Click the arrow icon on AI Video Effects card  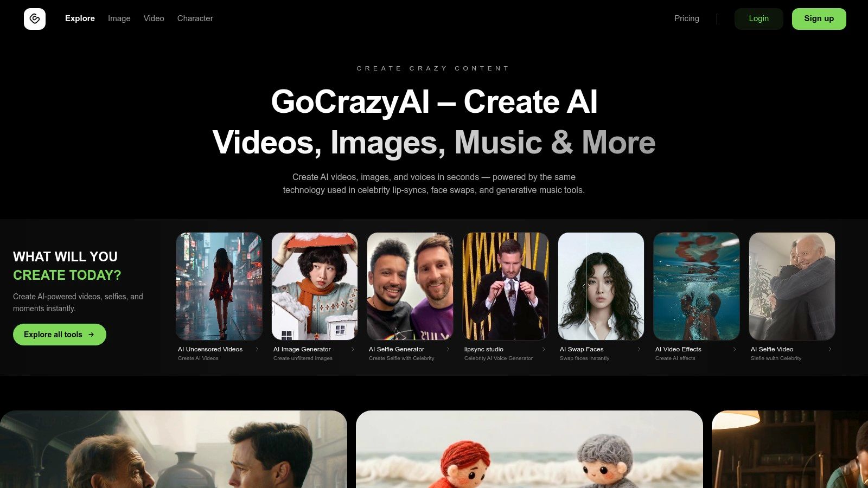735,349
